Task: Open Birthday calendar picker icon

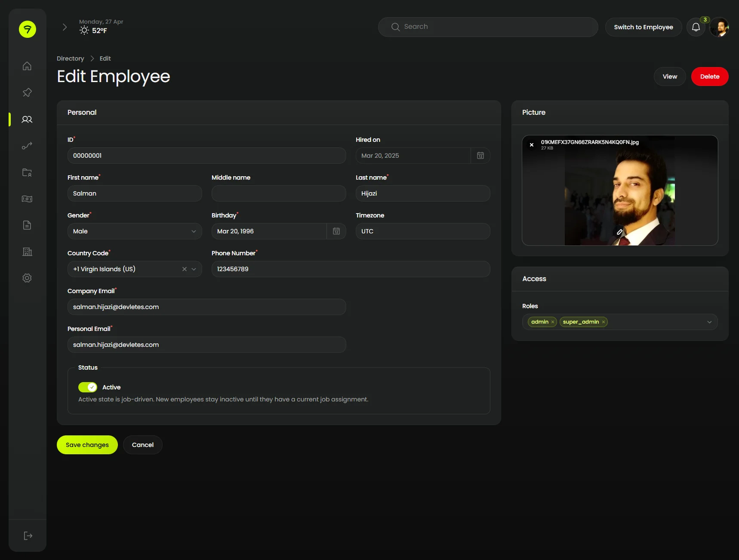Action: pos(336,231)
